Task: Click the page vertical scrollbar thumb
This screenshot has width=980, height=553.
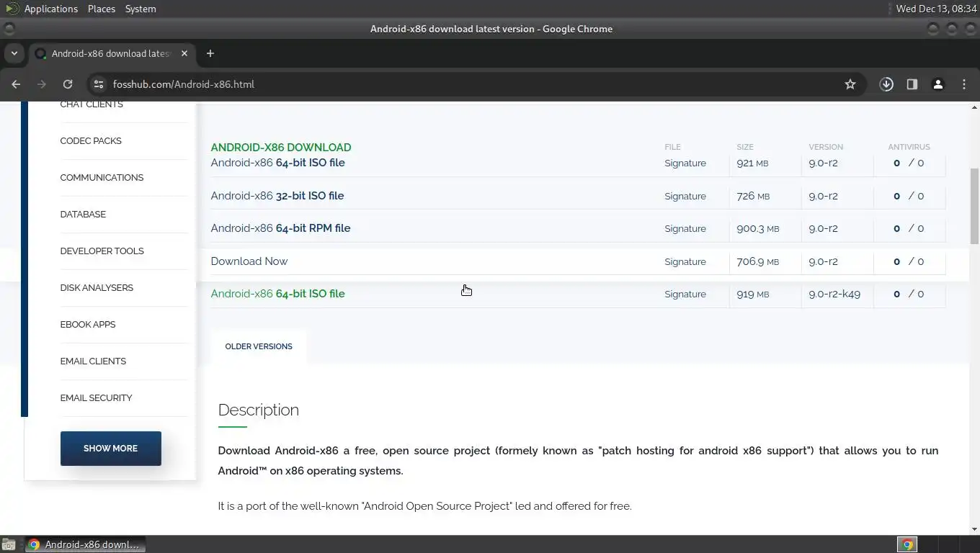Action: [x=974, y=206]
